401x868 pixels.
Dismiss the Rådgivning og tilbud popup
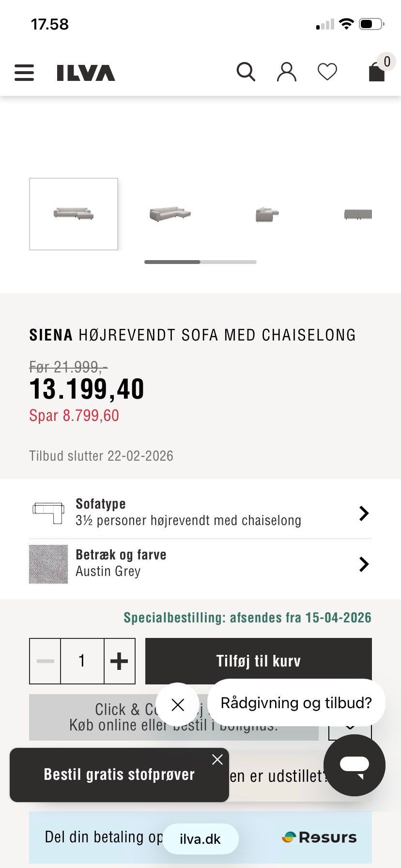click(x=178, y=704)
